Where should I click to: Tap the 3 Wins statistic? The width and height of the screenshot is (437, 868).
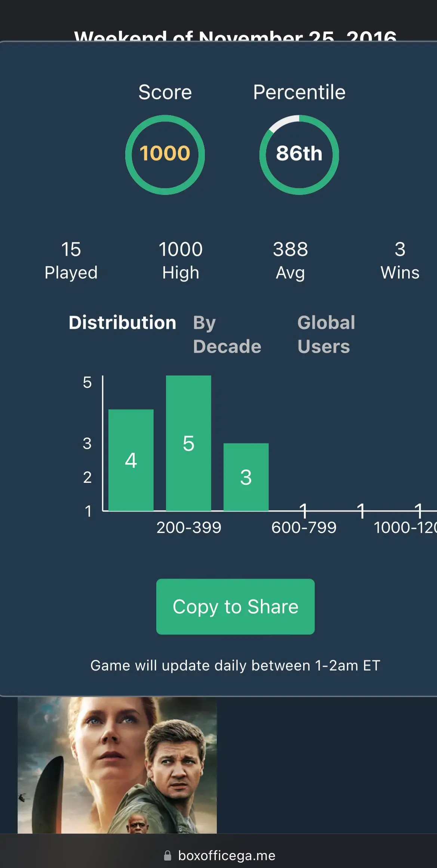coord(400,261)
